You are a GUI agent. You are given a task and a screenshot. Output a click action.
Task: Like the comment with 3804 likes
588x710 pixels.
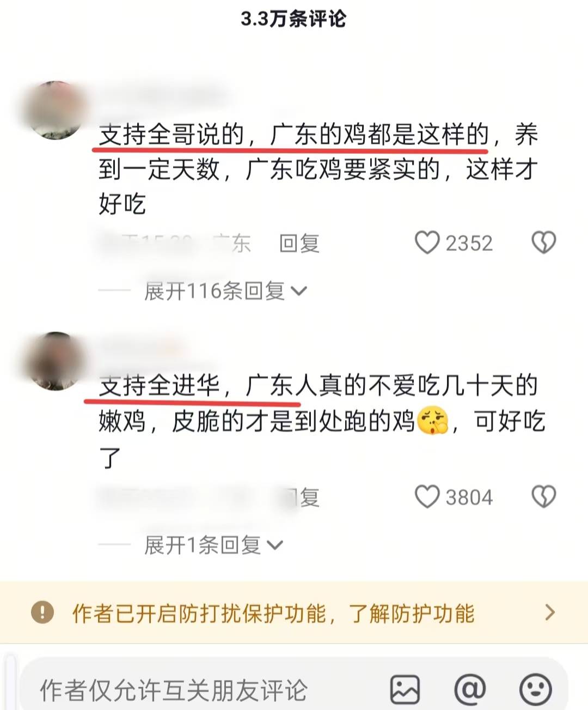427,497
